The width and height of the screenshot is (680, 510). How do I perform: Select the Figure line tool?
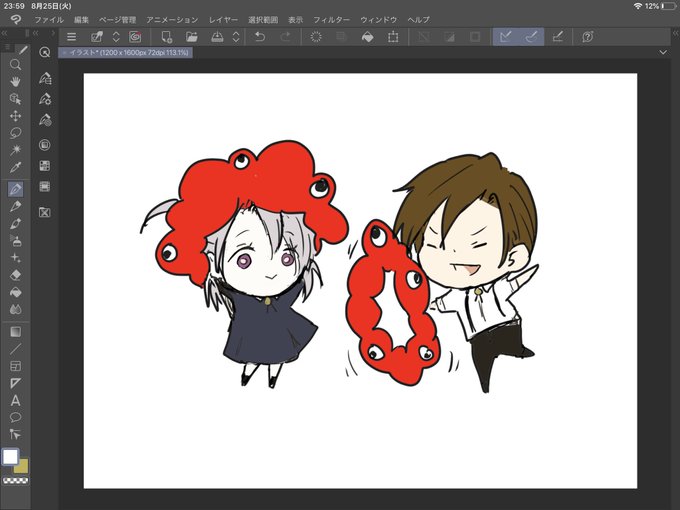pyautogui.click(x=16, y=349)
